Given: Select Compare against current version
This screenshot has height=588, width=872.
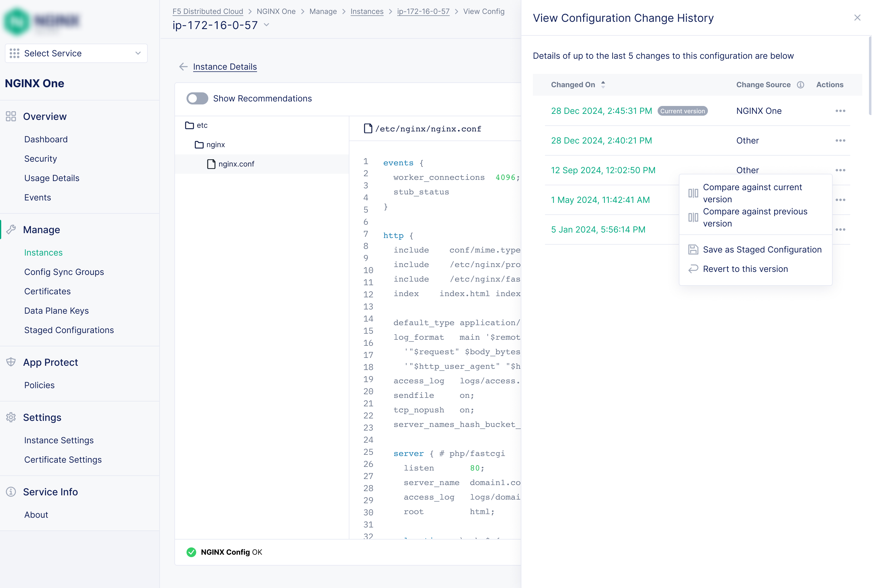Looking at the screenshot, I should tap(752, 193).
